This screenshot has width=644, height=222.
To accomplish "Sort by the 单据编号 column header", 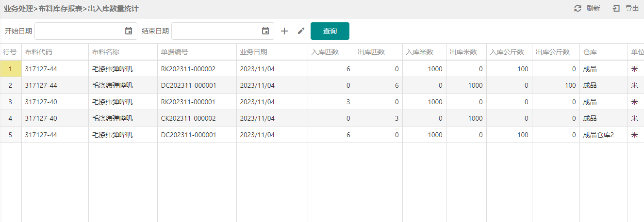I will coord(175,52).
